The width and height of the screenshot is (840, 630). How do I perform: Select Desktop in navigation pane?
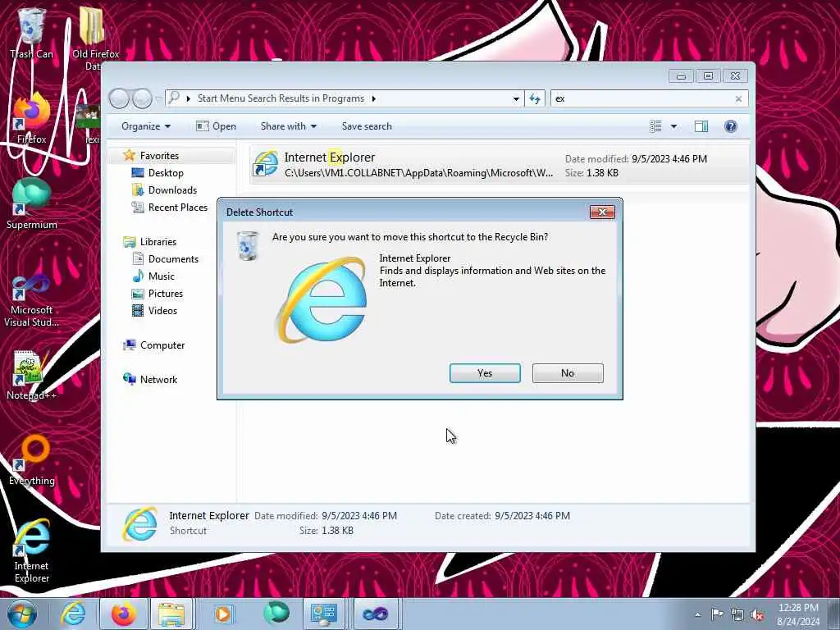coord(166,173)
